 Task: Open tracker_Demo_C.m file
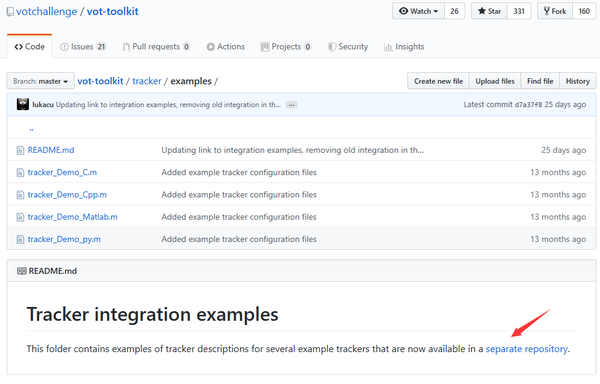pyautogui.click(x=62, y=172)
